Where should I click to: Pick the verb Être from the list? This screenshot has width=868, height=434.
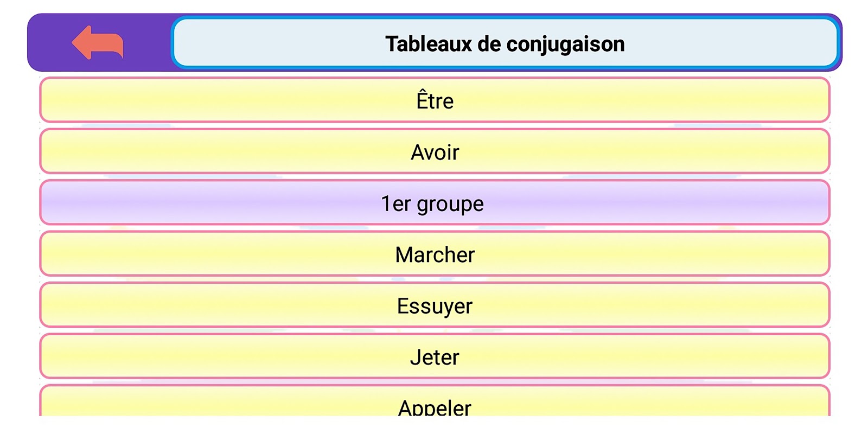coord(435,100)
